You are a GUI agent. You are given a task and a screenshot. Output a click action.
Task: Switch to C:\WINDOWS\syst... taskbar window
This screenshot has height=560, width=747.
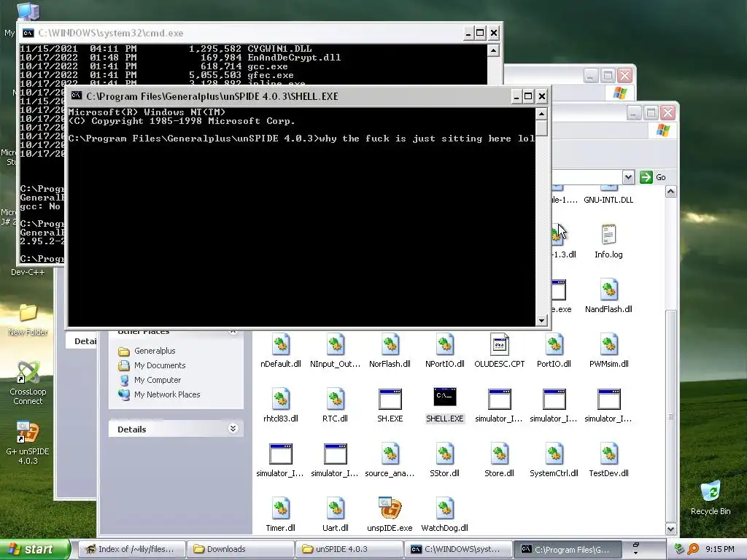coord(458,549)
